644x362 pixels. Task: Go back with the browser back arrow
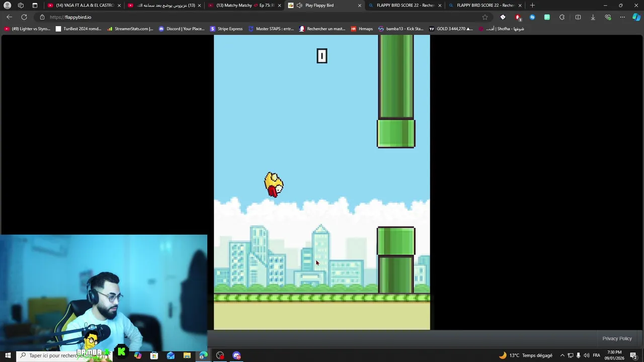point(9,17)
